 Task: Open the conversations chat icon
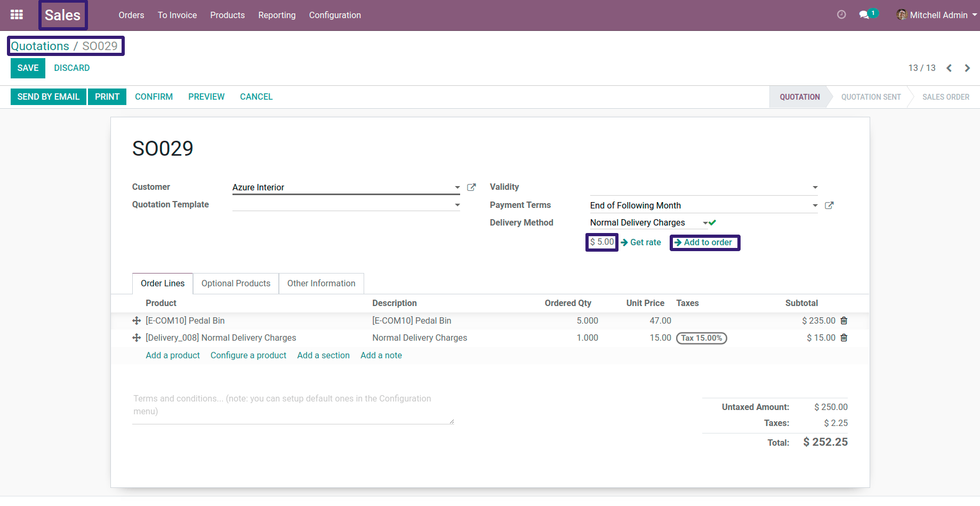[864, 15]
